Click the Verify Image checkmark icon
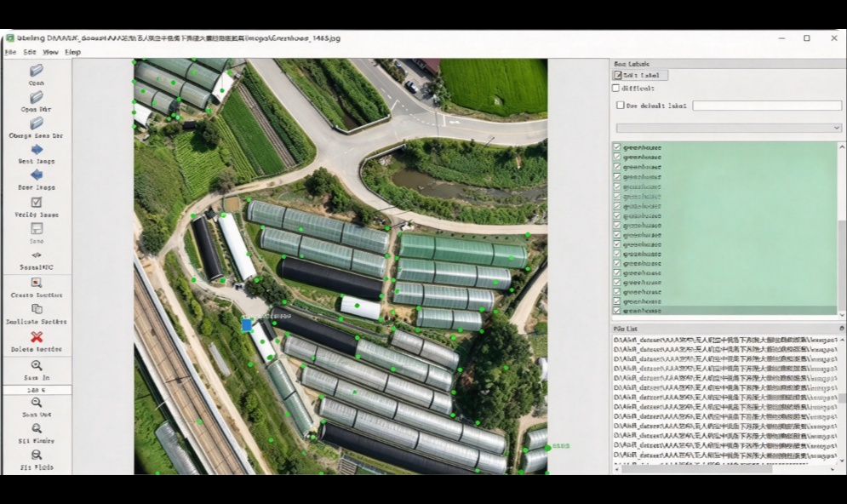847x504 pixels. coord(37,202)
